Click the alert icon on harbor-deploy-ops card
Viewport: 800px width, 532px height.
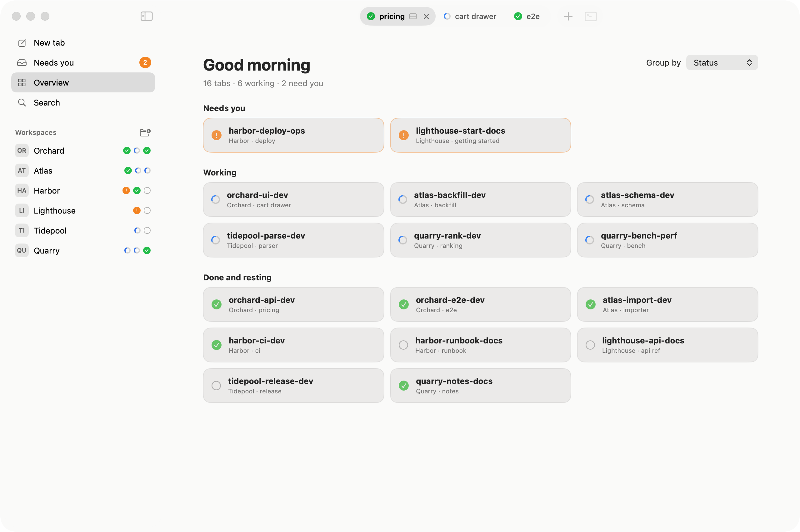click(216, 135)
